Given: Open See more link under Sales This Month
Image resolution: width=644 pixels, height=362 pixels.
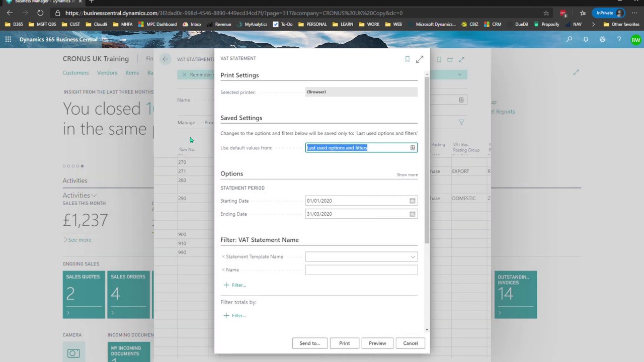Looking at the screenshot, I should tap(77, 240).
